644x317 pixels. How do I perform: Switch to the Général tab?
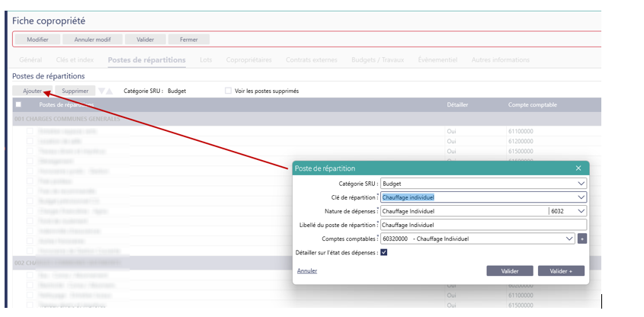pos(30,60)
